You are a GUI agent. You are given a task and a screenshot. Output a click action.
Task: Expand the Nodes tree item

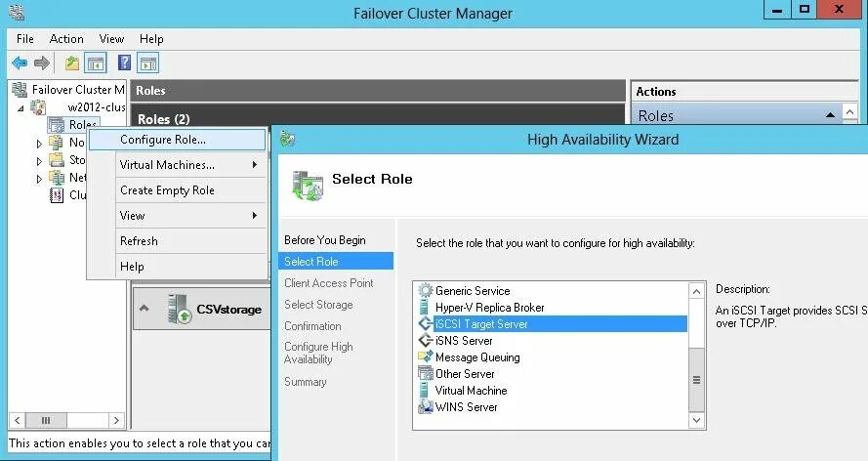coord(39,144)
